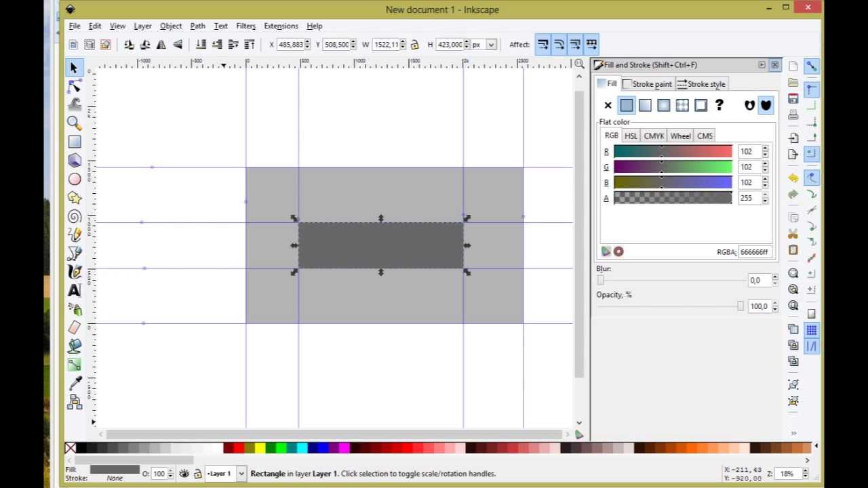
Task: Switch to the HSL color tab
Action: [x=631, y=136]
